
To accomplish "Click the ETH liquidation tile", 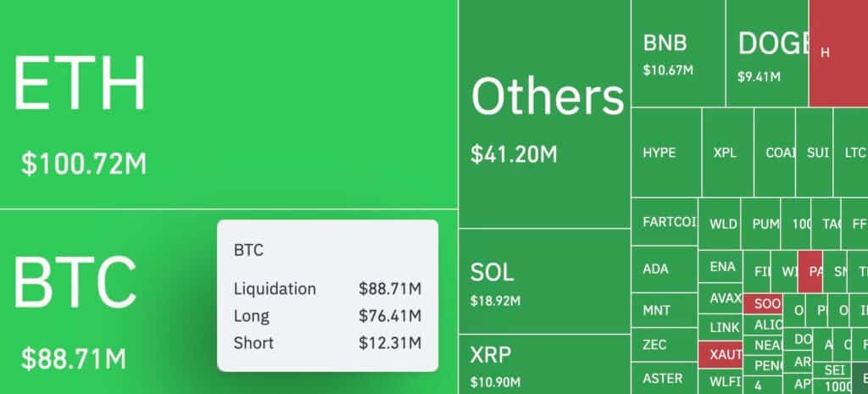I will (229, 103).
